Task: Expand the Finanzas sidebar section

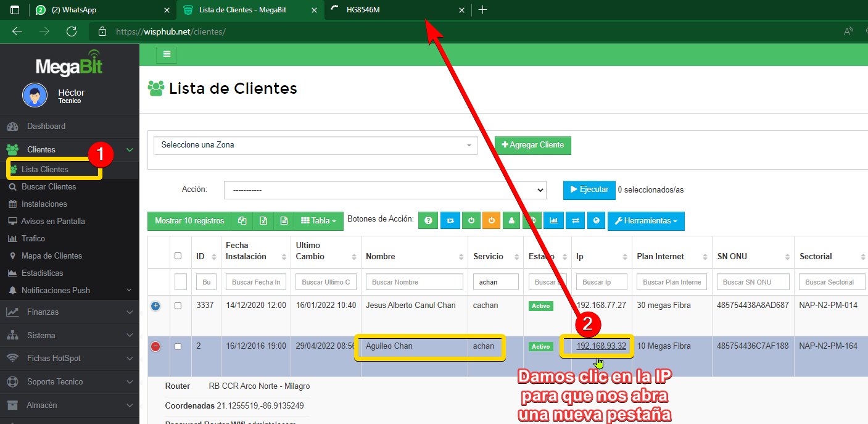Action: click(69, 312)
